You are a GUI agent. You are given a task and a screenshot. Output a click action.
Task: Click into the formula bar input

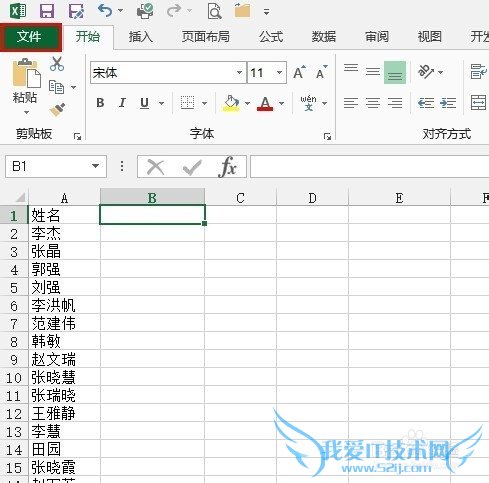click(x=369, y=166)
